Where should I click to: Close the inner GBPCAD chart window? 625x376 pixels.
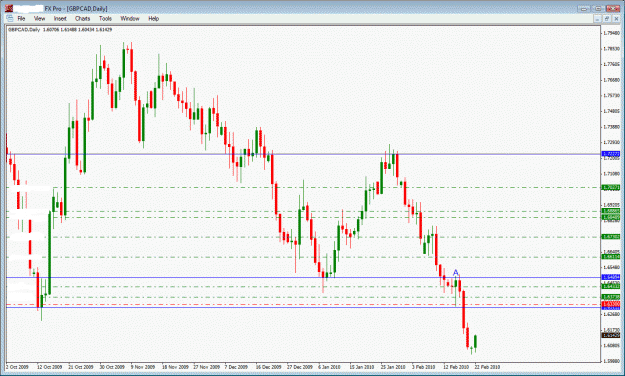click(617, 19)
